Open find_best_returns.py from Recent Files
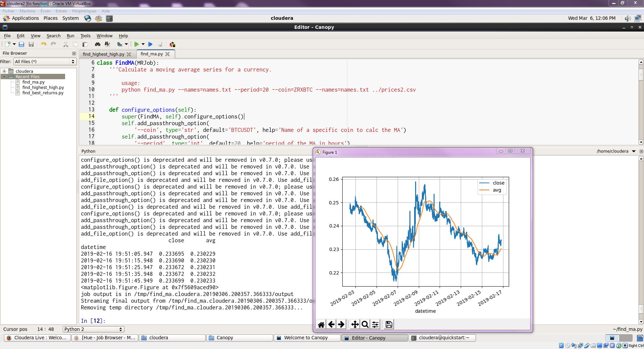The image size is (644, 349). pyautogui.click(x=43, y=93)
